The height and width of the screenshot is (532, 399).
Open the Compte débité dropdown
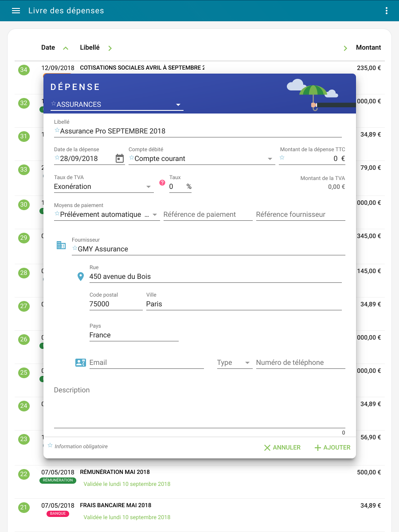270,159
